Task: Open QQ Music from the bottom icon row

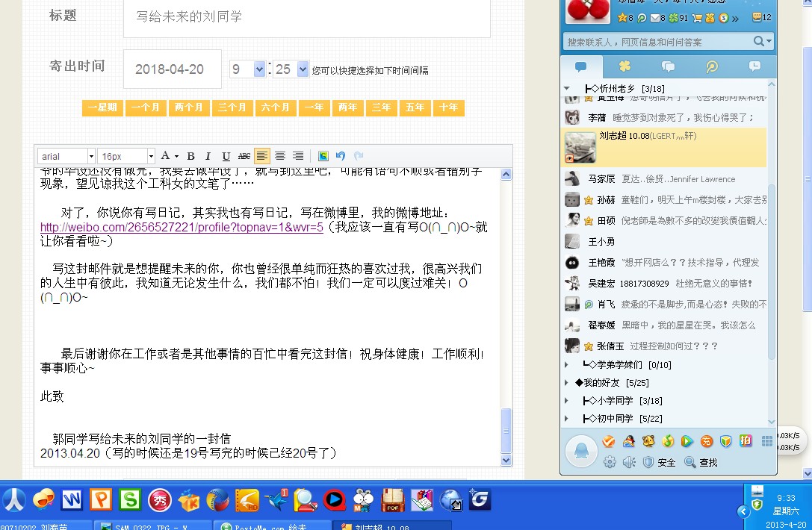Action: coord(667,442)
